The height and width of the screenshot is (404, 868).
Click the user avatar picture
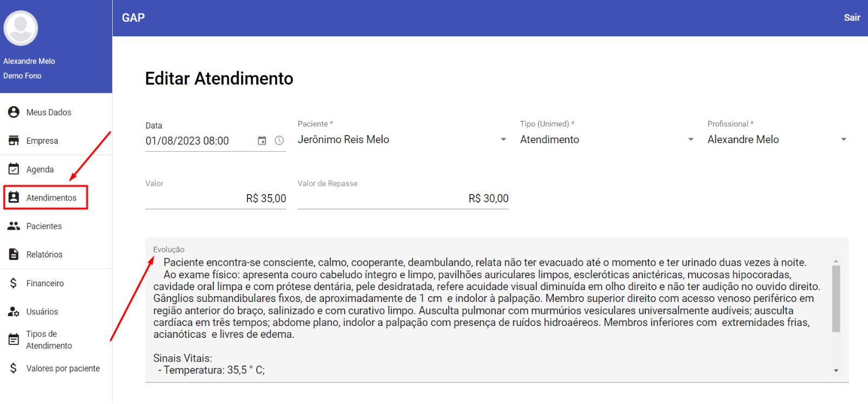(x=21, y=28)
